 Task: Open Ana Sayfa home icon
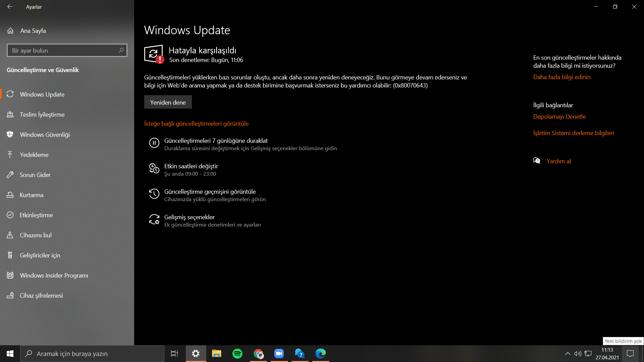point(10,31)
